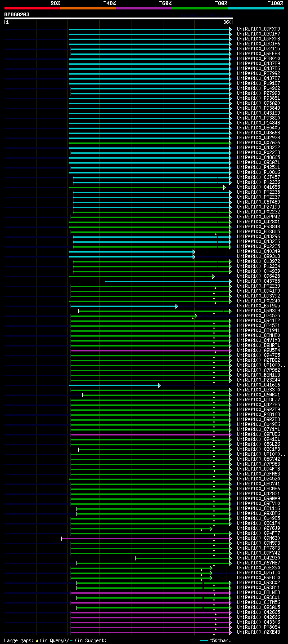Select the UniRef100_C6T457 label
Image resolution: width=288 pixels, height=644 pixels.
pos(259,177)
